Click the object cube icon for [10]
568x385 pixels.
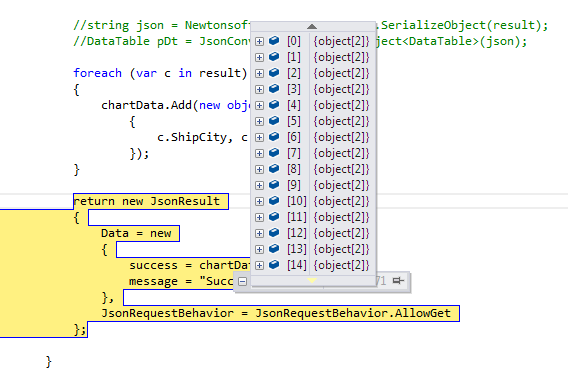coord(274,201)
